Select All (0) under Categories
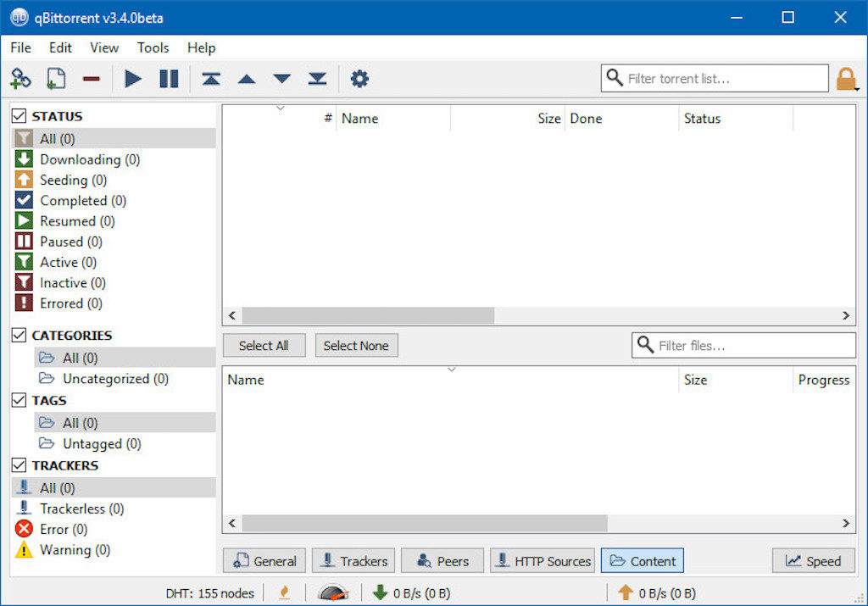 pos(125,358)
